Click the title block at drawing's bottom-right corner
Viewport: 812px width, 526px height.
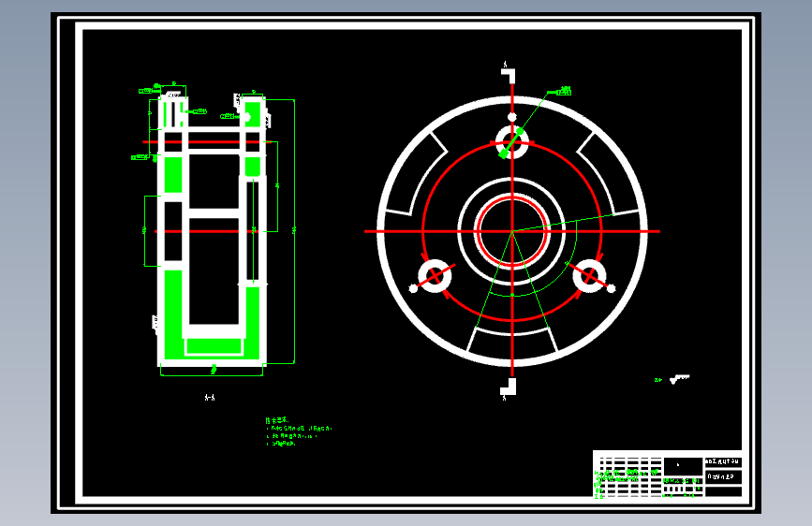click(x=668, y=475)
